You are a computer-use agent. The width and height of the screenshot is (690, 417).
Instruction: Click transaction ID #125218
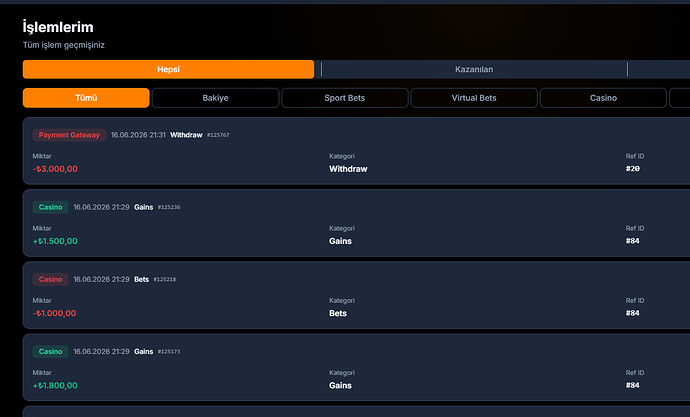(165, 279)
